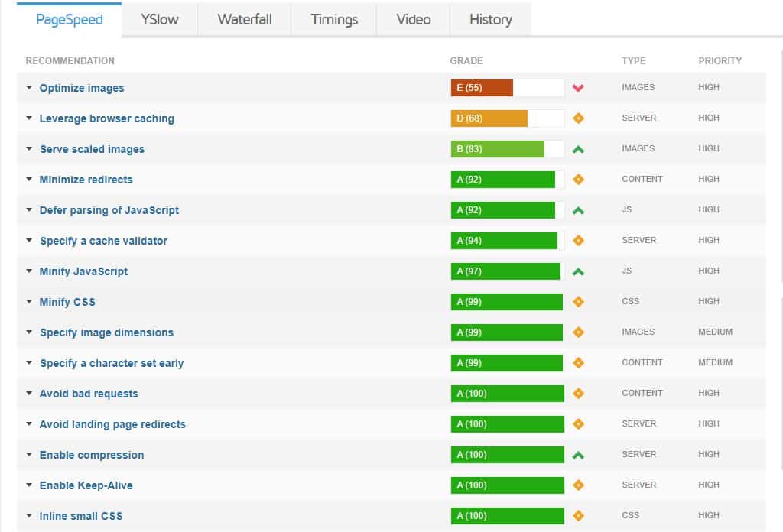Expand the Optimize images recommendation triangle
This screenshot has height=532, width=783.
[29, 88]
